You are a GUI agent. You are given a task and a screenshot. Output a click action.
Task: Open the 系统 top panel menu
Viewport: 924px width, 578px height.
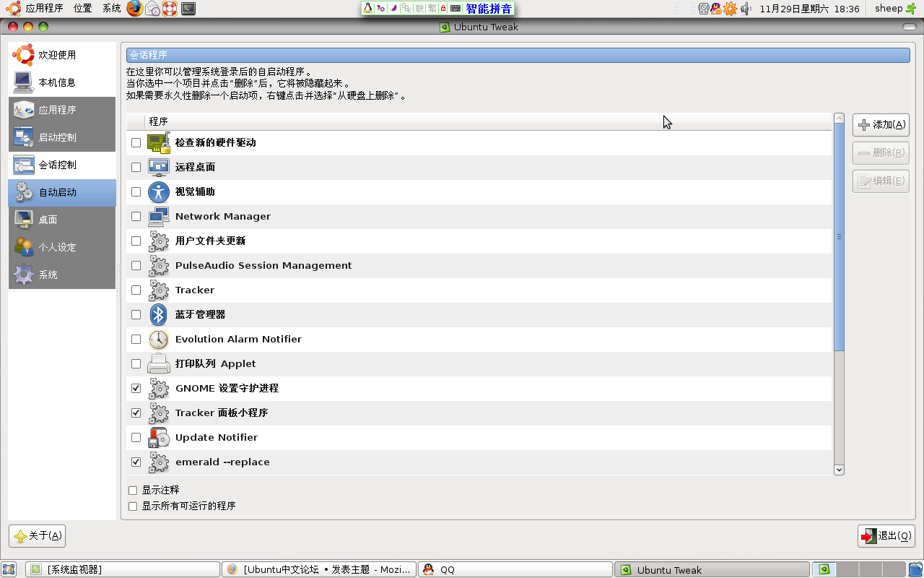click(x=112, y=9)
